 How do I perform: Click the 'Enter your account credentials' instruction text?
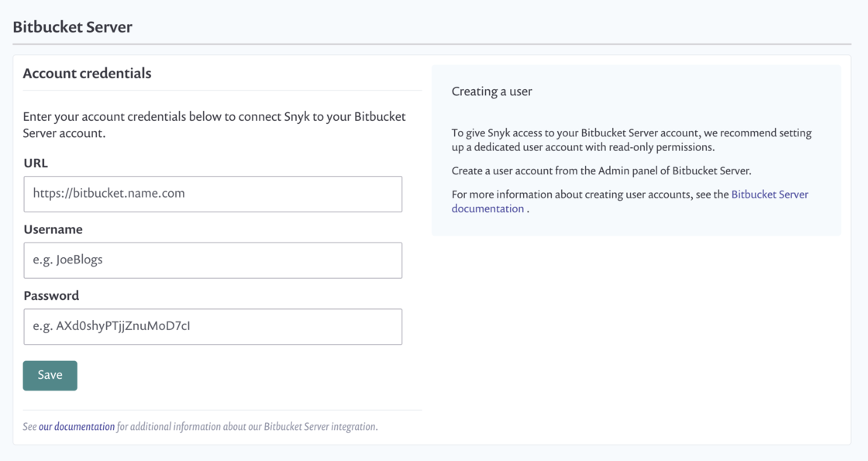[x=214, y=125]
